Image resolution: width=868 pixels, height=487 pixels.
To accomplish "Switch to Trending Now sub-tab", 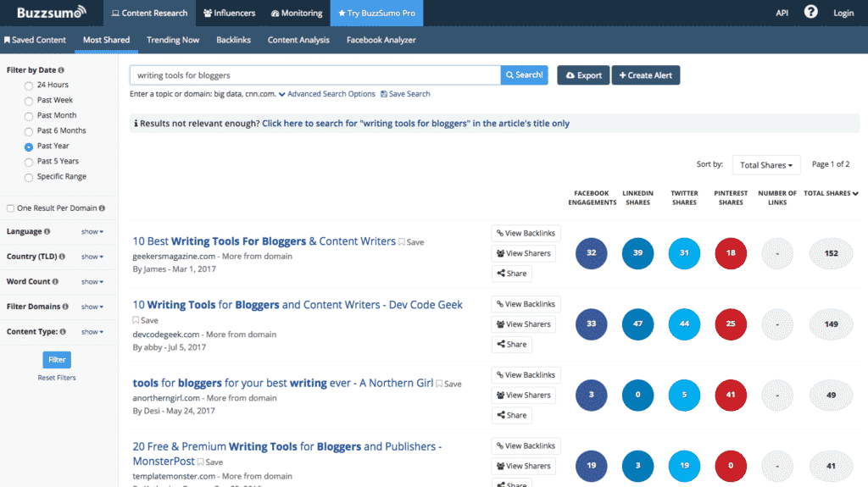I will pos(173,40).
